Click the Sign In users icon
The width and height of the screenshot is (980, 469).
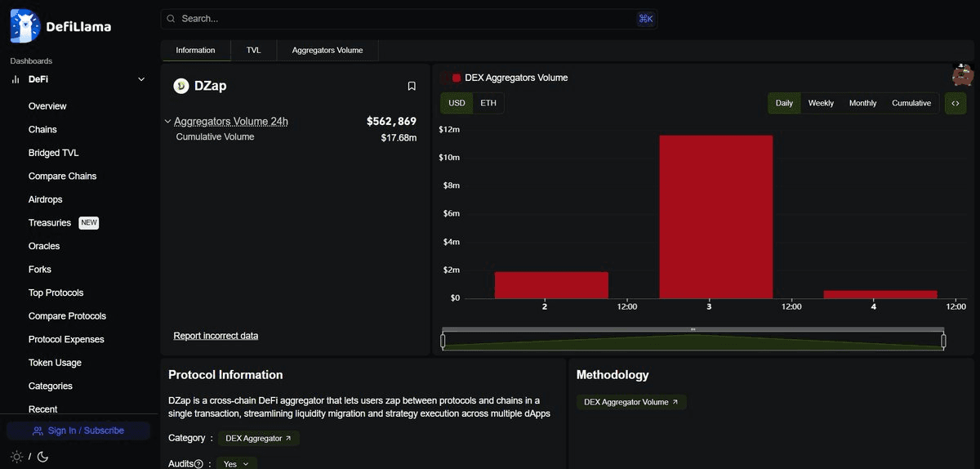point(38,431)
